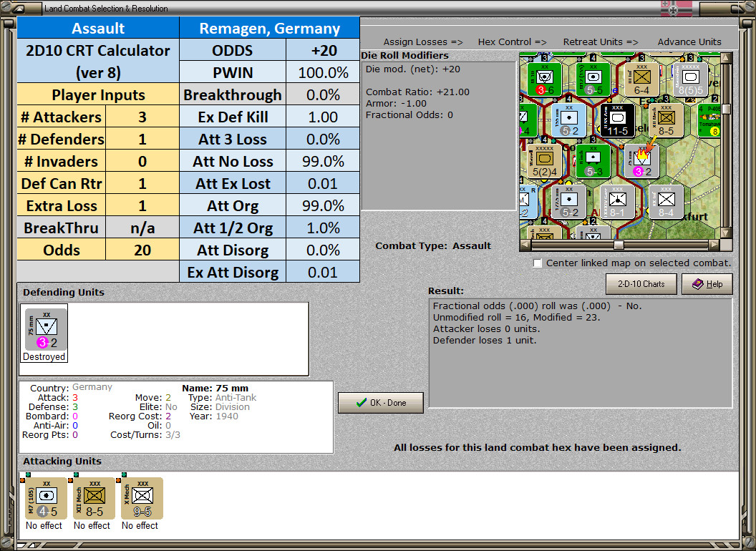The image size is (756, 551).
Task: Select the light blue 5-2 counter on map
Action: [x=569, y=120]
